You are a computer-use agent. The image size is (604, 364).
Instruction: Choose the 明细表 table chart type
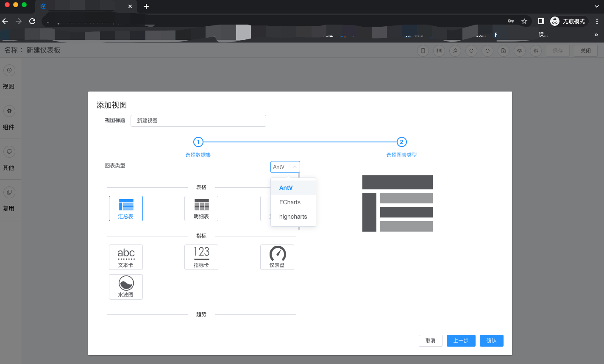click(x=201, y=208)
